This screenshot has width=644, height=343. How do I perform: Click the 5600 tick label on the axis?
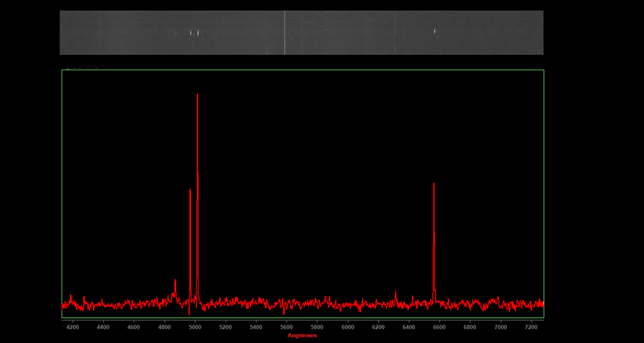286,327
